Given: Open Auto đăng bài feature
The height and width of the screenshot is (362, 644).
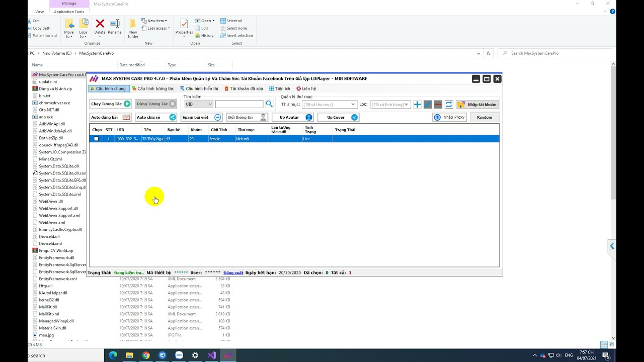Looking at the screenshot, I should pyautogui.click(x=111, y=117).
